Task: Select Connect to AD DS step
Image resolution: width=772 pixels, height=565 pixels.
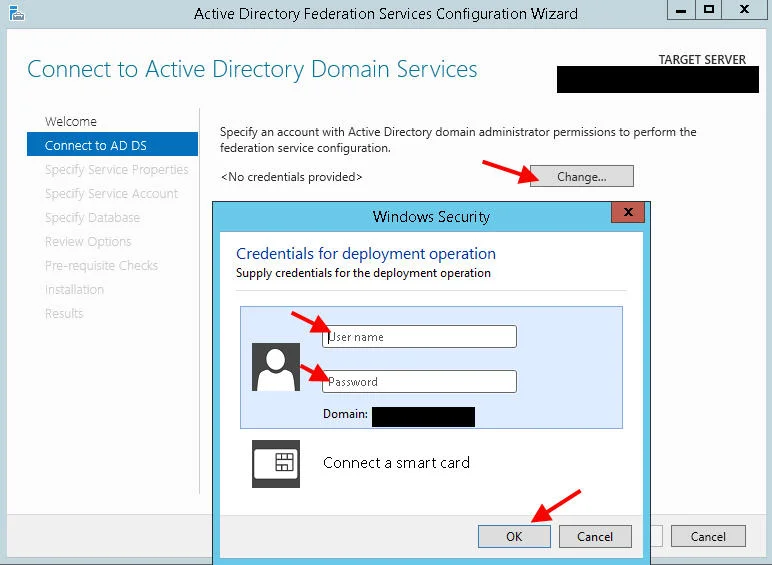Action: [112, 145]
